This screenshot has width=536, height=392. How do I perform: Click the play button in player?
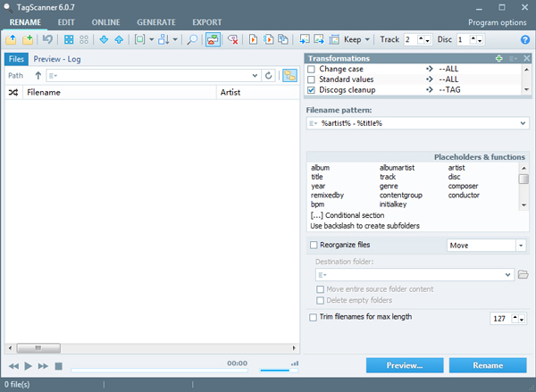click(28, 366)
